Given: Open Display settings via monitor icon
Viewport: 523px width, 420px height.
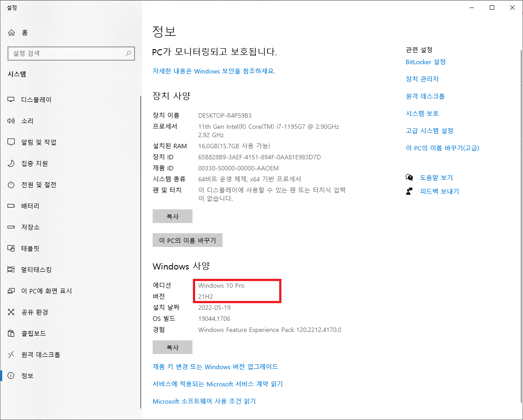Looking at the screenshot, I should tap(12, 100).
